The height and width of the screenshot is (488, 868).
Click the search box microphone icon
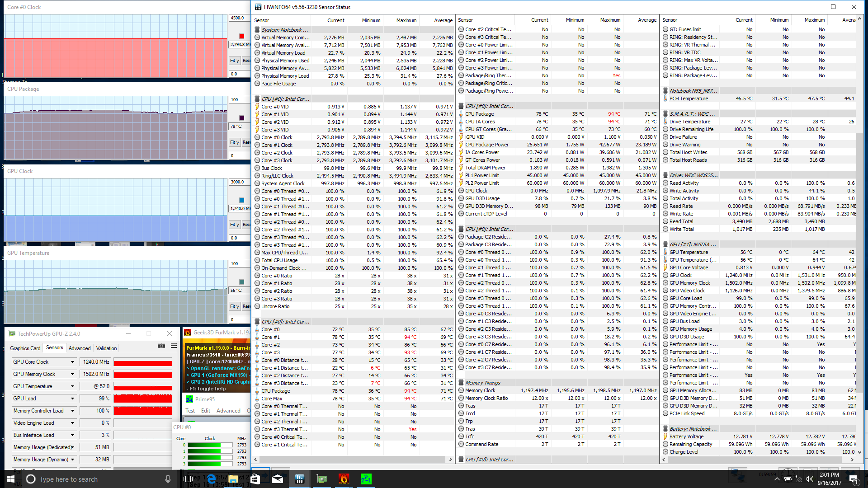168,479
